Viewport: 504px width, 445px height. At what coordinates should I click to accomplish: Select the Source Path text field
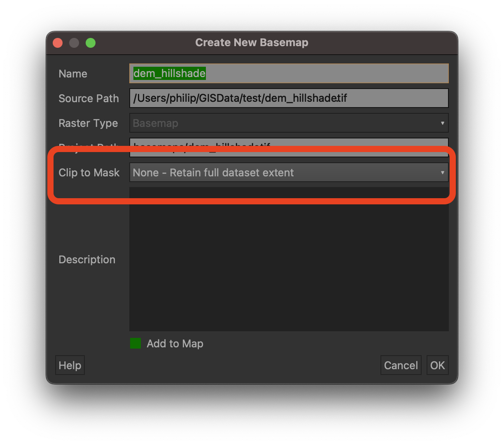pyautogui.click(x=288, y=98)
